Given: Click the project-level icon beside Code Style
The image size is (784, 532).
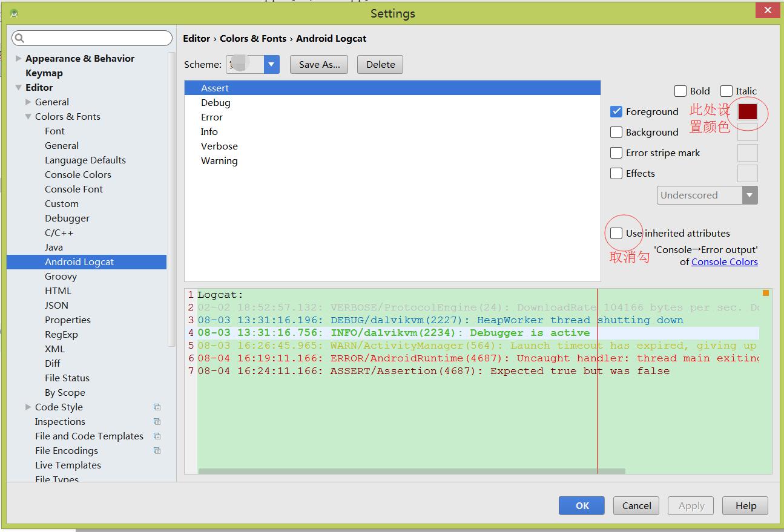Looking at the screenshot, I should point(157,407).
